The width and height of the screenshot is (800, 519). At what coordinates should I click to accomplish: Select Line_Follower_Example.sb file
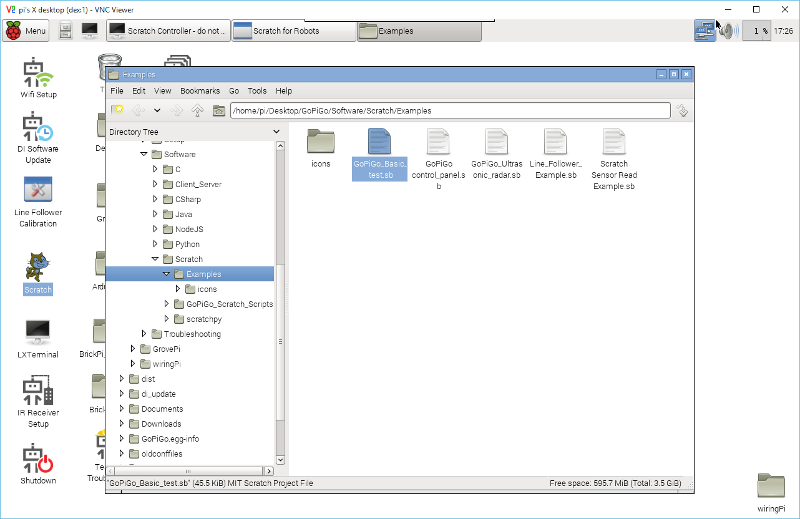[x=556, y=154]
